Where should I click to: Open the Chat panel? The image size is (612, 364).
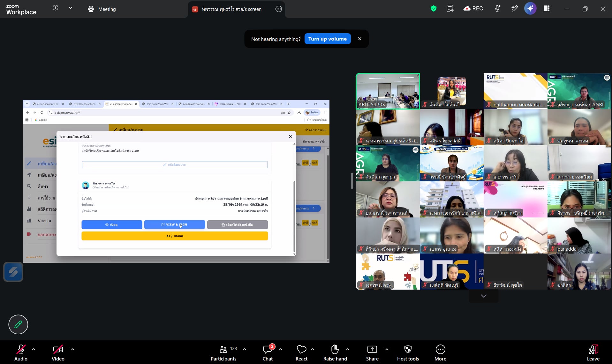(x=268, y=353)
